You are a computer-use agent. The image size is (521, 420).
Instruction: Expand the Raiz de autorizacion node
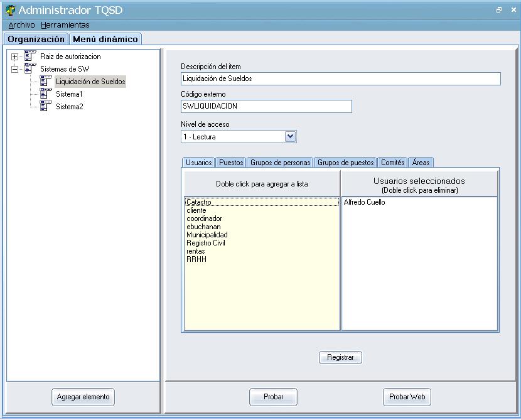(x=15, y=57)
